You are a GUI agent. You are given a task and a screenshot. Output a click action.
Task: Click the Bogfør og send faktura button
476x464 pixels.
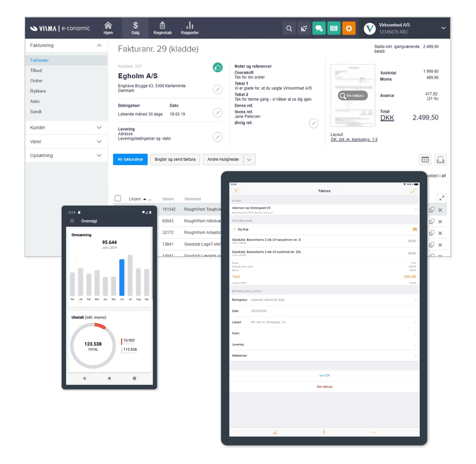(x=175, y=160)
